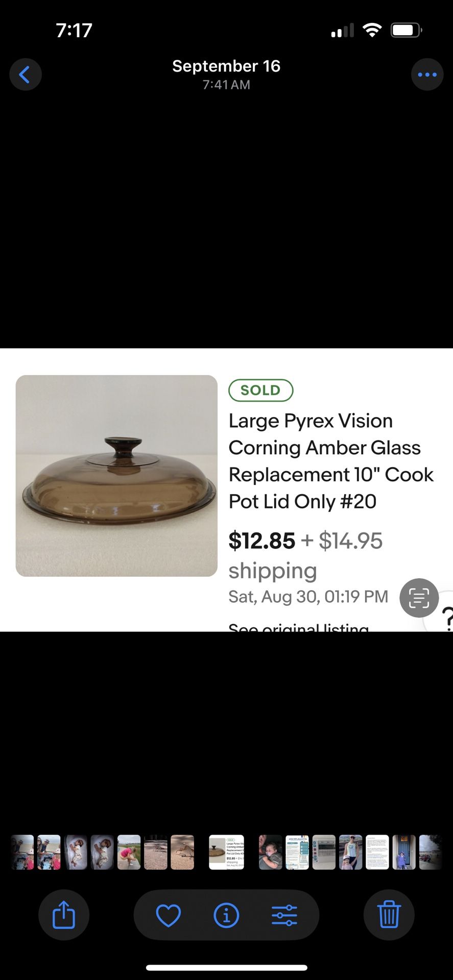The image size is (453, 980).
Task: Show photo info via the i icon
Action: pyautogui.click(x=226, y=915)
